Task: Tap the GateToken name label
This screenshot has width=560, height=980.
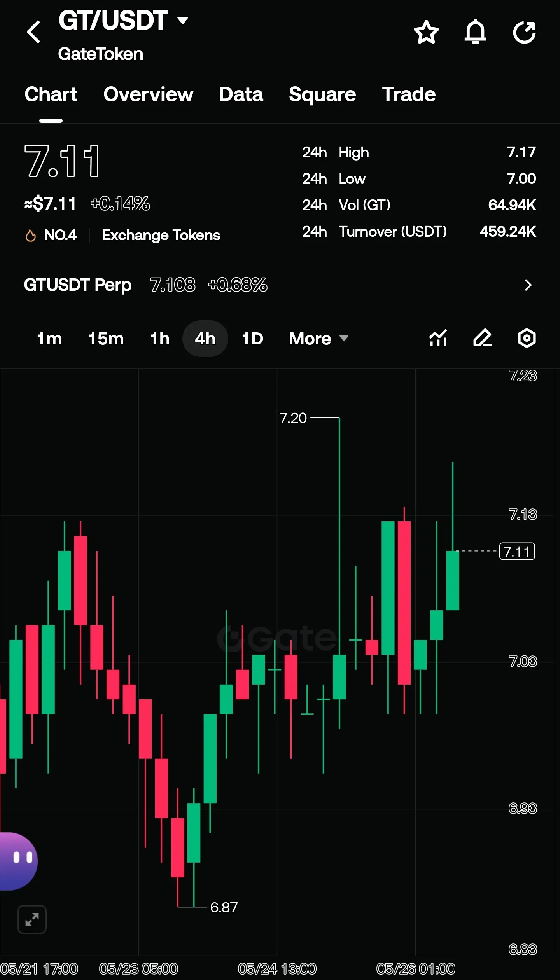Action: click(101, 54)
